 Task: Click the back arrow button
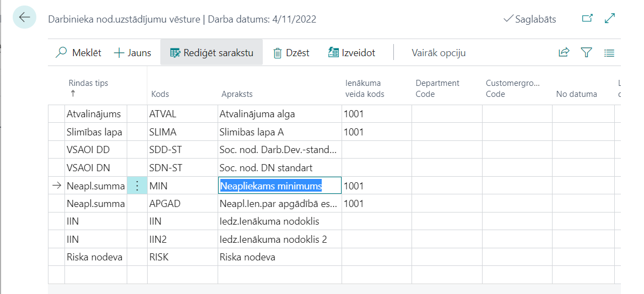[x=24, y=18]
